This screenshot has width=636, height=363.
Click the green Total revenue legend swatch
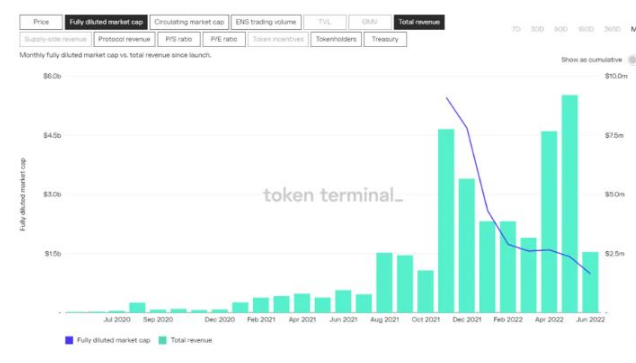(x=162, y=340)
